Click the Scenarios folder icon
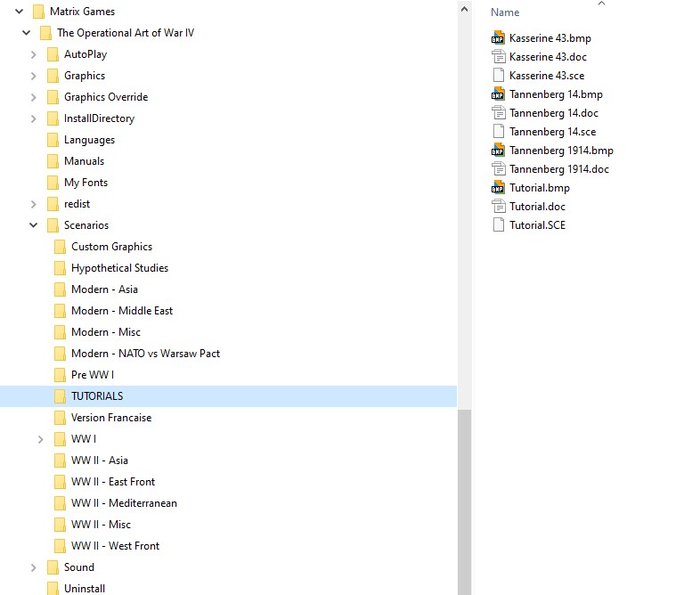Screen dimensions: 700x595 click(x=53, y=225)
